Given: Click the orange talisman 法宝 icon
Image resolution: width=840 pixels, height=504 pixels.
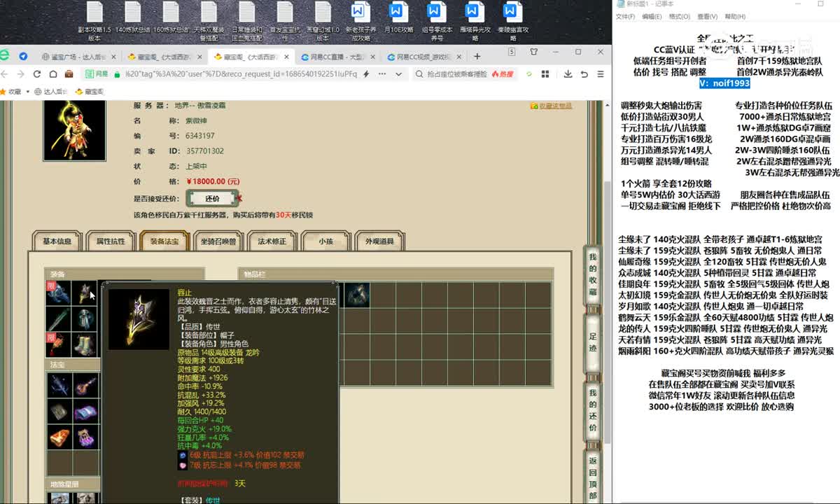Looking at the screenshot, I should click(x=59, y=437).
